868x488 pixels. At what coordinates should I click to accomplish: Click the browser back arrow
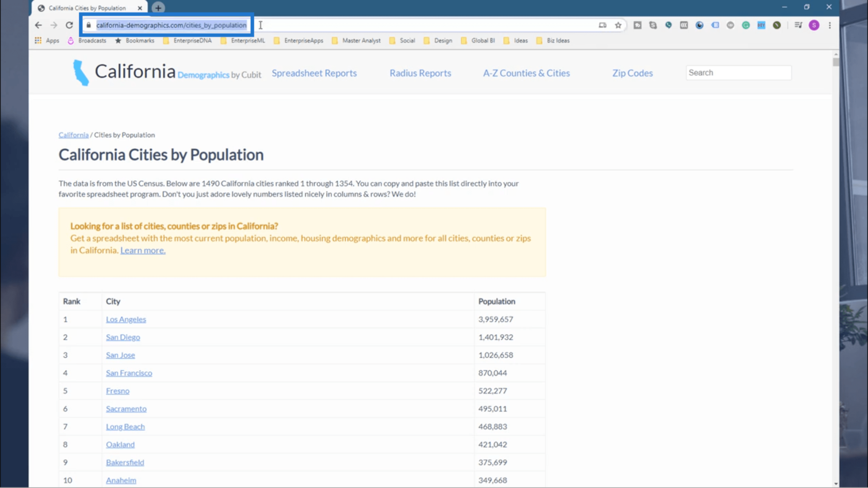(x=38, y=25)
